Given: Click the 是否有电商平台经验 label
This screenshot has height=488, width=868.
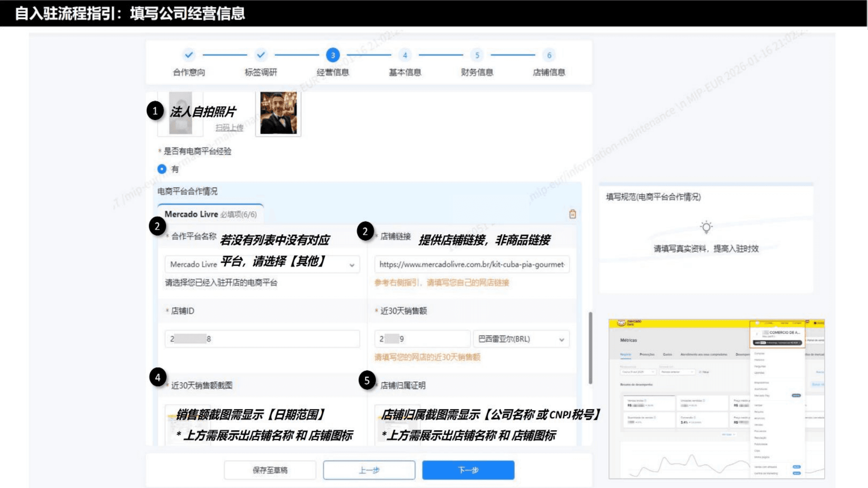Looking at the screenshot, I should pyautogui.click(x=197, y=151).
